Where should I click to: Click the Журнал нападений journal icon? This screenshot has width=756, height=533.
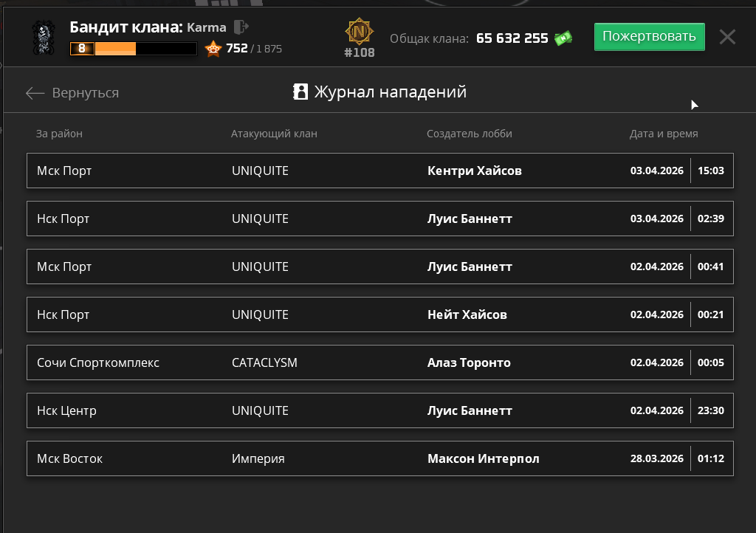300,92
